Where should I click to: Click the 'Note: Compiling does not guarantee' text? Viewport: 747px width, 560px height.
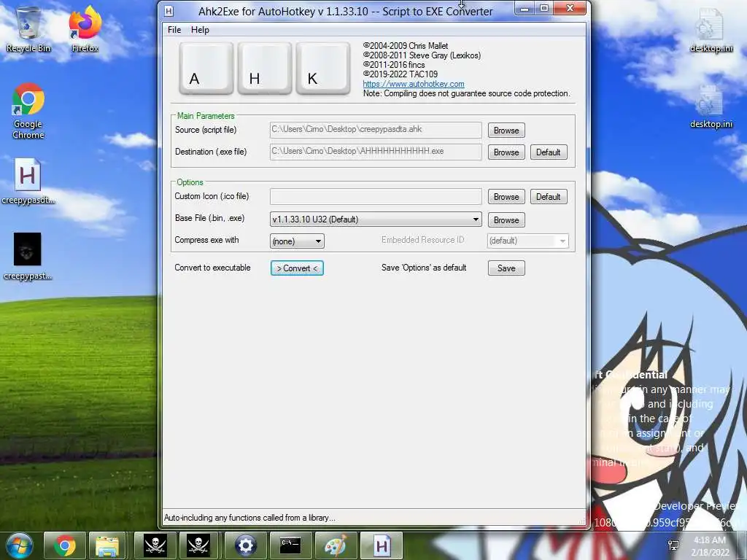466,93
